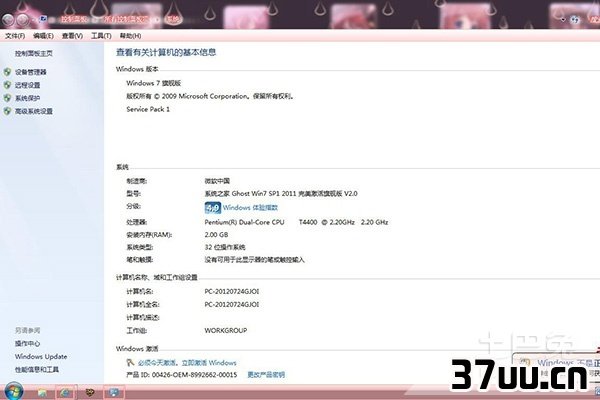Open the Windows Start orb
The width and height of the screenshot is (600, 400).
coord(13,391)
